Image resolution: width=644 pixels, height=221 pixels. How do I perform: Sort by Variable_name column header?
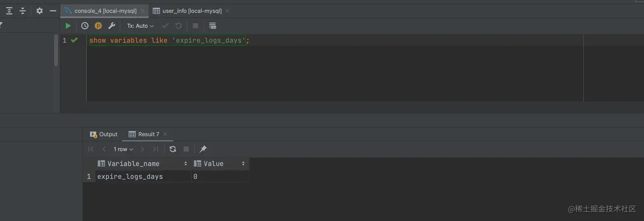click(143, 164)
